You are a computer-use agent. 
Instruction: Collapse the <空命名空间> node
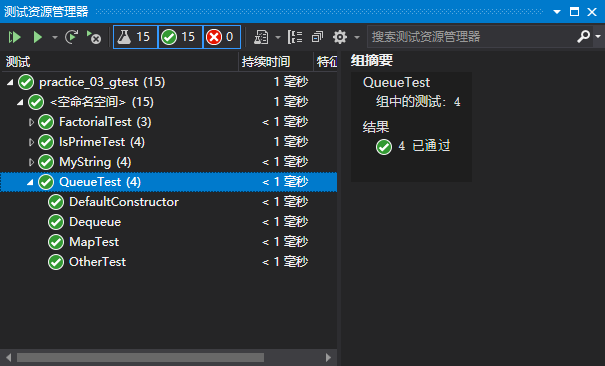pos(20,102)
